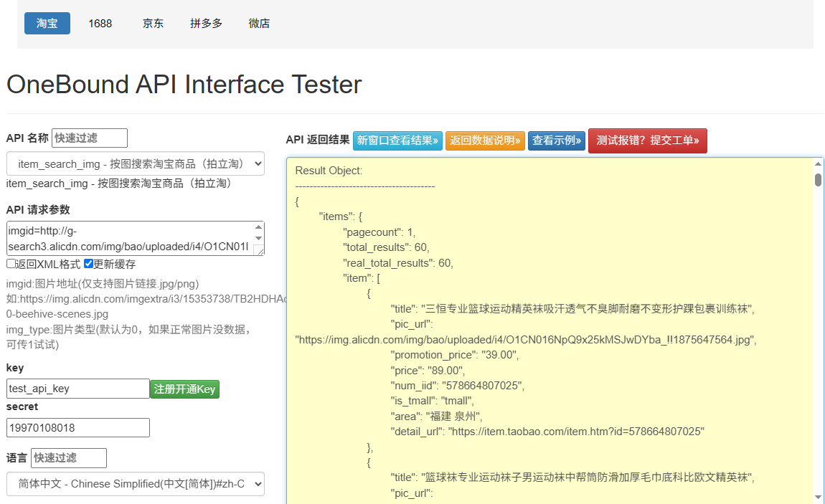Open the 京东 platform tab
The image size is (825, 504).
pyautogui.click(x=153, y=24)
